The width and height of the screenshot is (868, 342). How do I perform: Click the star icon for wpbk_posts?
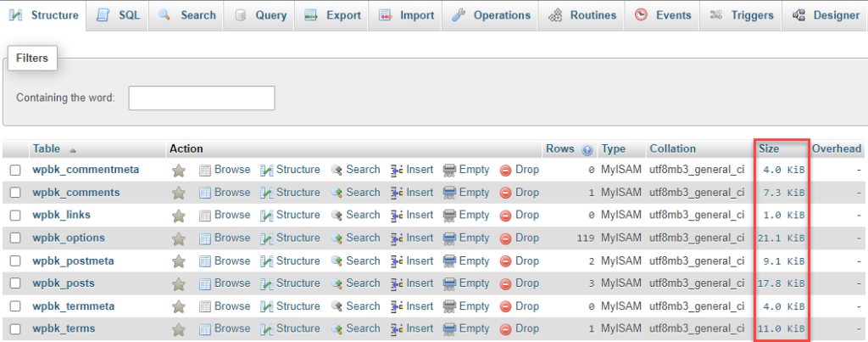[x=178, y=283]
